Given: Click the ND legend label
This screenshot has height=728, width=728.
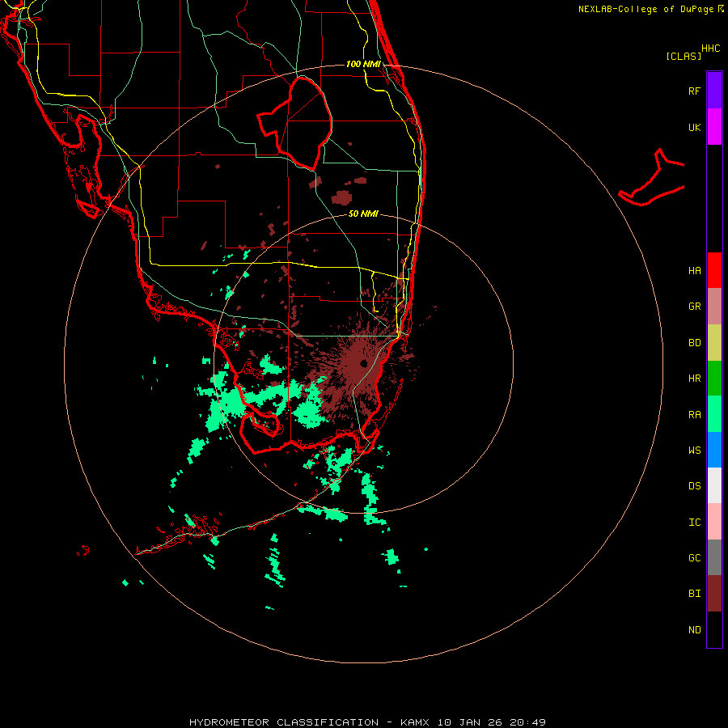Looking at the screenshot, I should [x=694, y=630].
